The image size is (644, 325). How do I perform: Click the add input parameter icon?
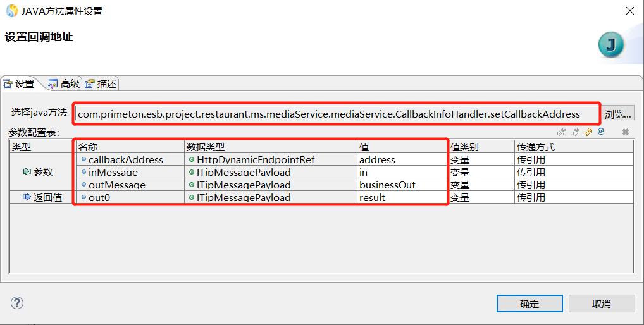[x=560, y=132]
